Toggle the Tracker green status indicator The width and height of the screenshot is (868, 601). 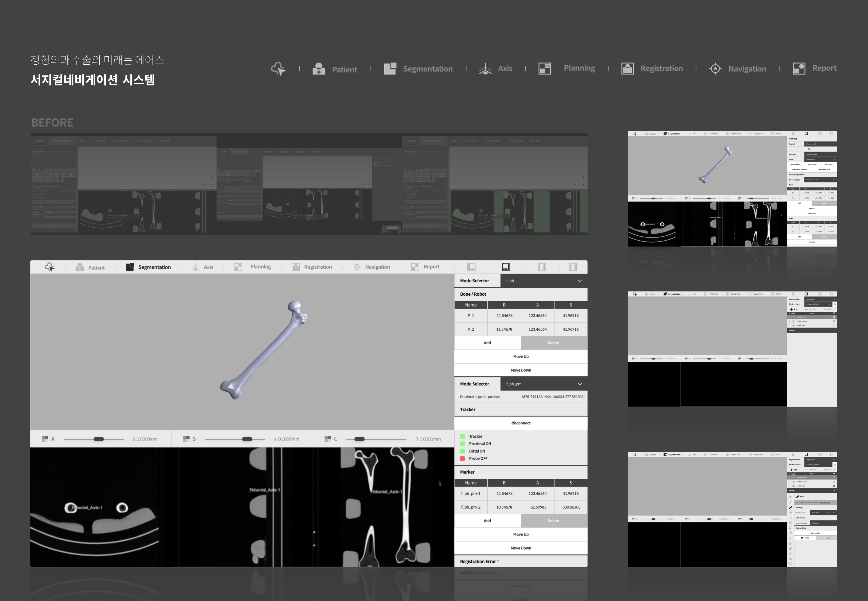[462, 436]
